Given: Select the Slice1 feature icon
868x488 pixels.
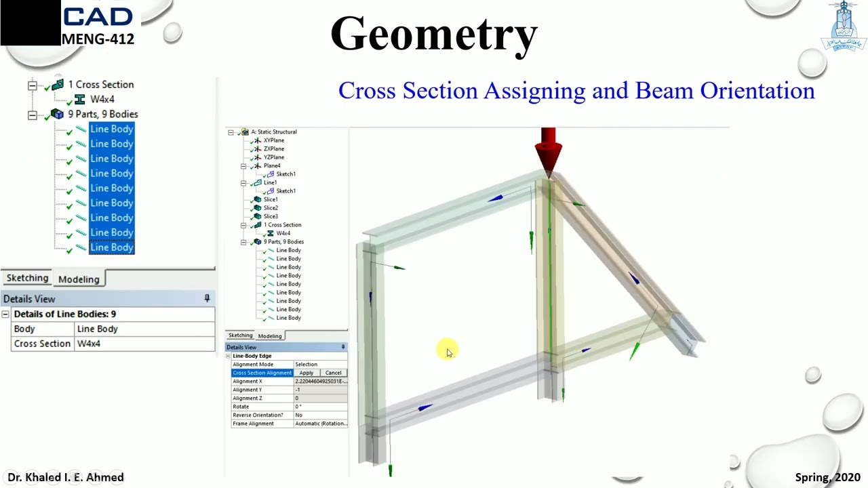Looking at the screenshot, I should [258, 200].
